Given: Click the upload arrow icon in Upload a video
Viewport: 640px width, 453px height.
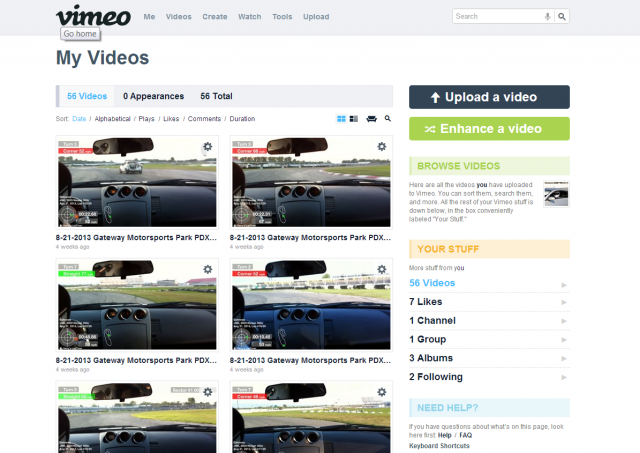Looking at the screenshot, I should tap(435, 97).
